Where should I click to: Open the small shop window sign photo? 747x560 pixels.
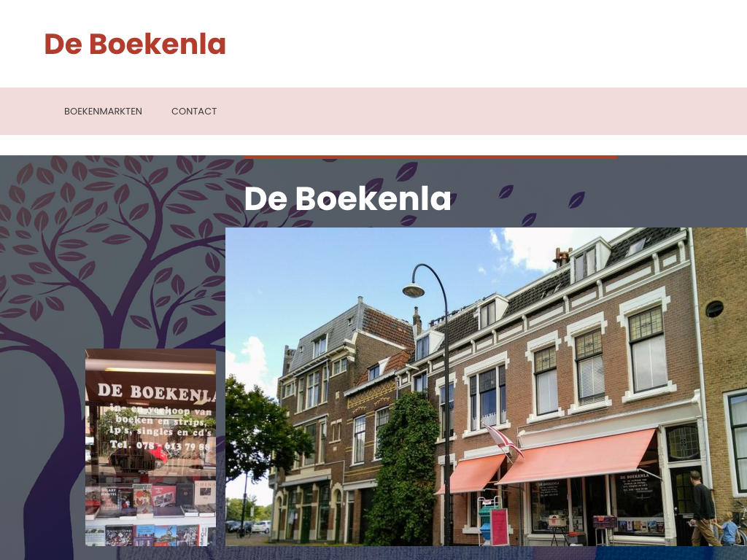coord(150,447)
